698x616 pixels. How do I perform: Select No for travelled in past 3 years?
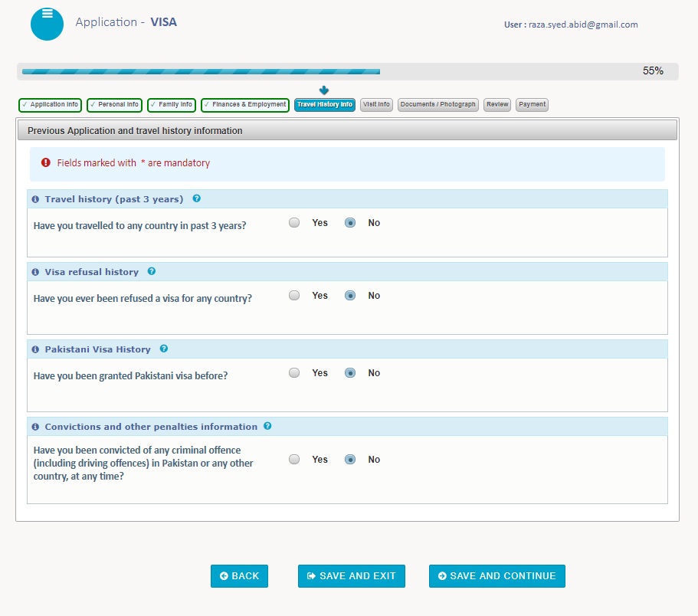350,222
